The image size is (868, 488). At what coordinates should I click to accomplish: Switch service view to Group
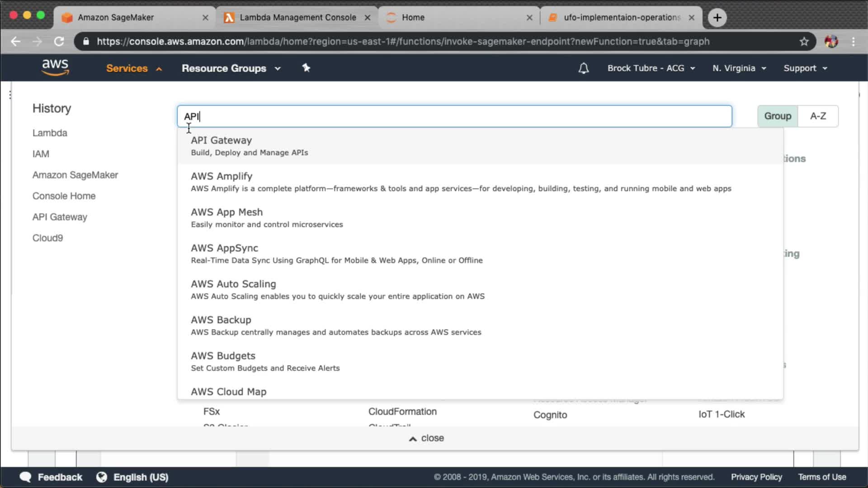tap(777, 116)
